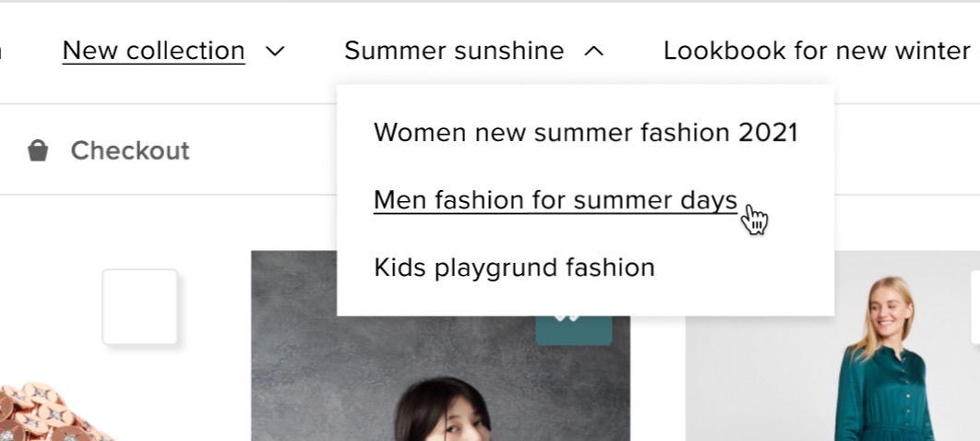Select Women new summer fashion 2021
The image size is (980, 441).
tap(586, 133)
